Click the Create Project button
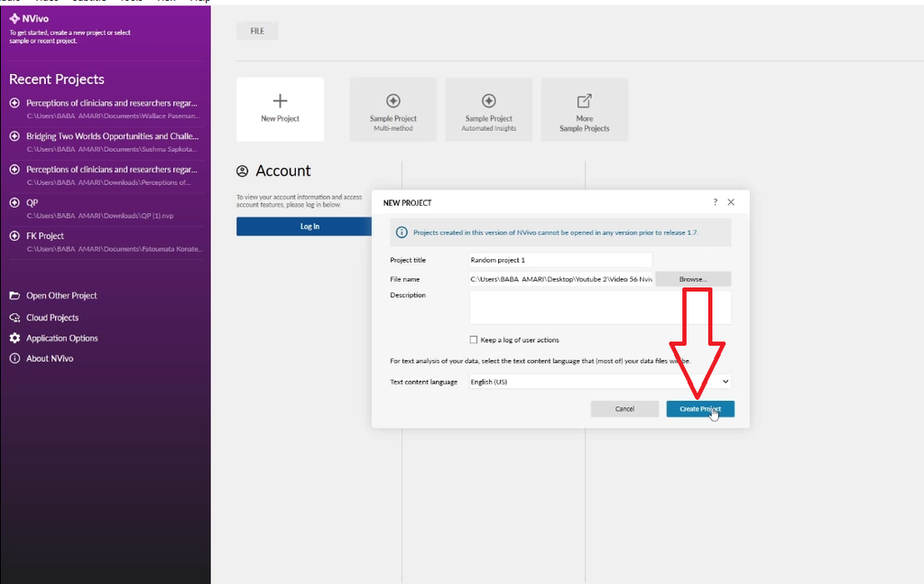 (x=700, y=409)
